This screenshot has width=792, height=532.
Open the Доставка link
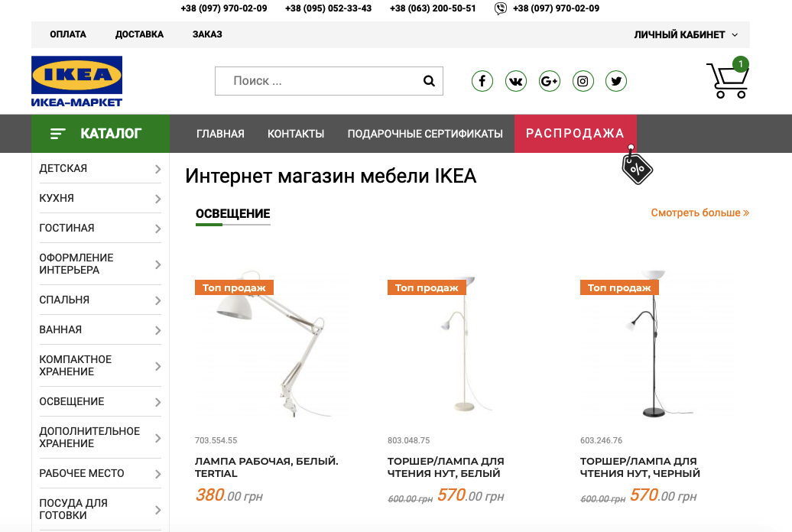click(x=139, y=34)
